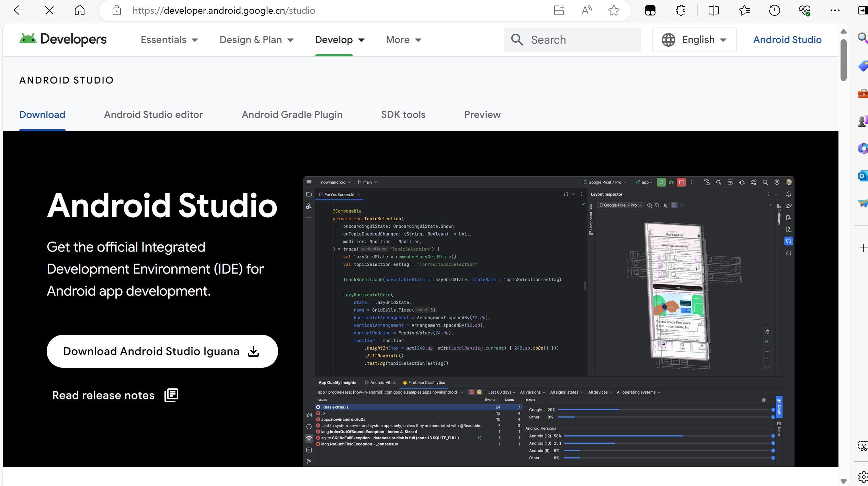Open the English language dropdown
The height and width of the screenshot is (486, 868).
point(694,40)
